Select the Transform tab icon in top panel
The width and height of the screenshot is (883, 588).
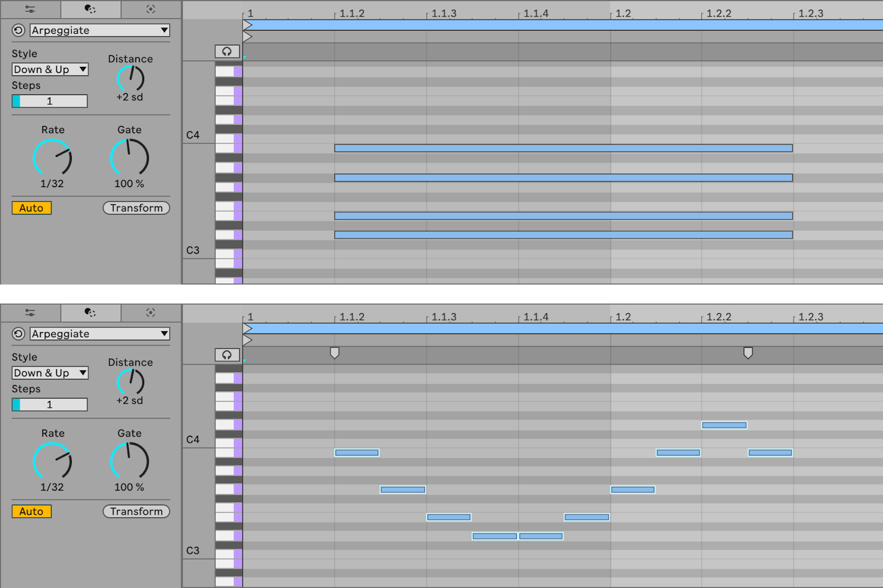point(91,9)
